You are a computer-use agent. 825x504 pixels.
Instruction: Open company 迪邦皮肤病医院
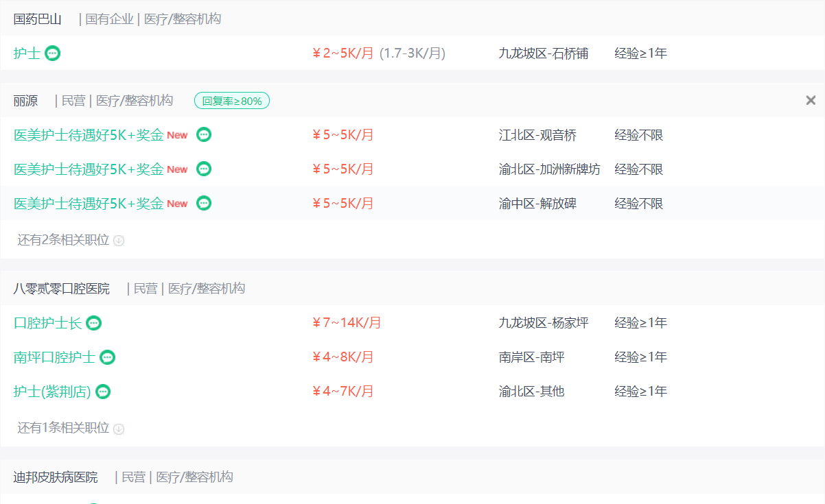[56, 477]
